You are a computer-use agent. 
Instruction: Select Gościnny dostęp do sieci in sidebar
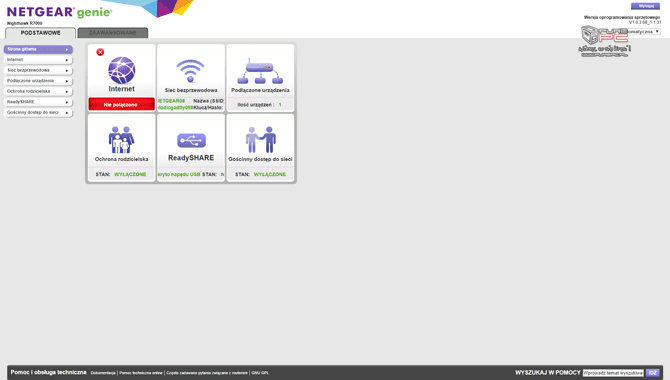coord(38,112)
